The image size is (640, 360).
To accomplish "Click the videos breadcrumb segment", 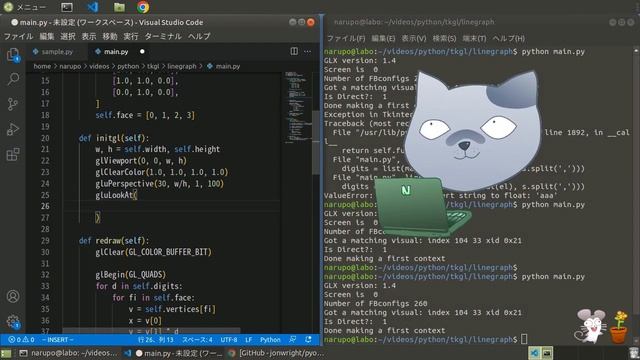I will (x=99, y=66).
